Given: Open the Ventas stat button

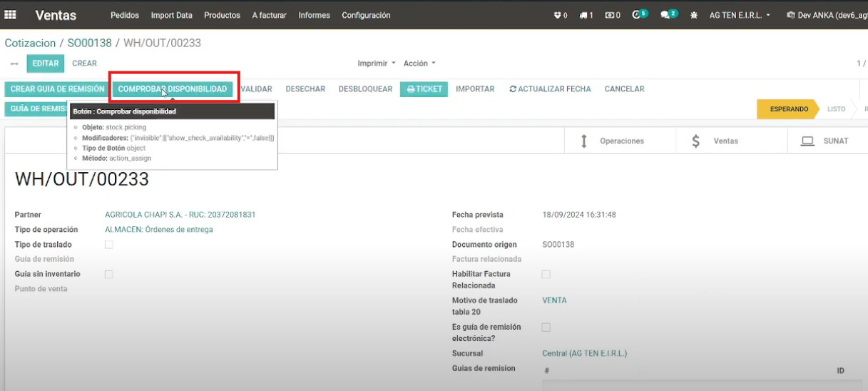Looking at the screenshot, I should tap(732, 141).
